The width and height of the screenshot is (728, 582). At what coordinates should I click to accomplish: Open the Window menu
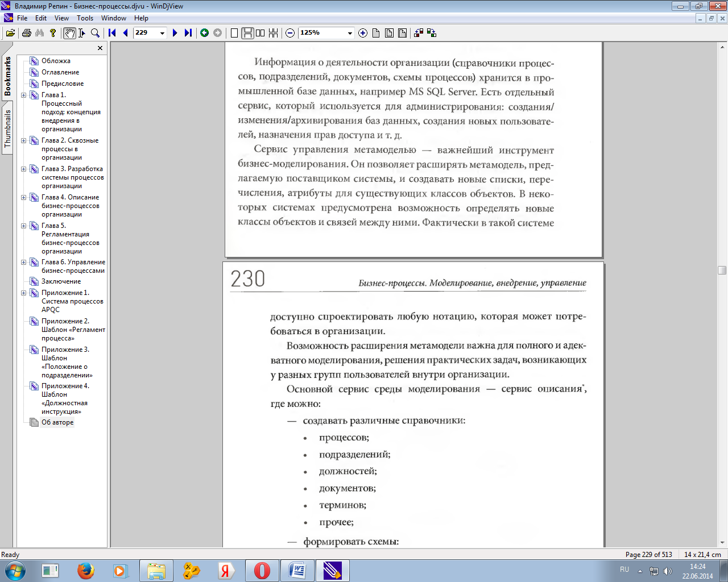click(114, 18)
